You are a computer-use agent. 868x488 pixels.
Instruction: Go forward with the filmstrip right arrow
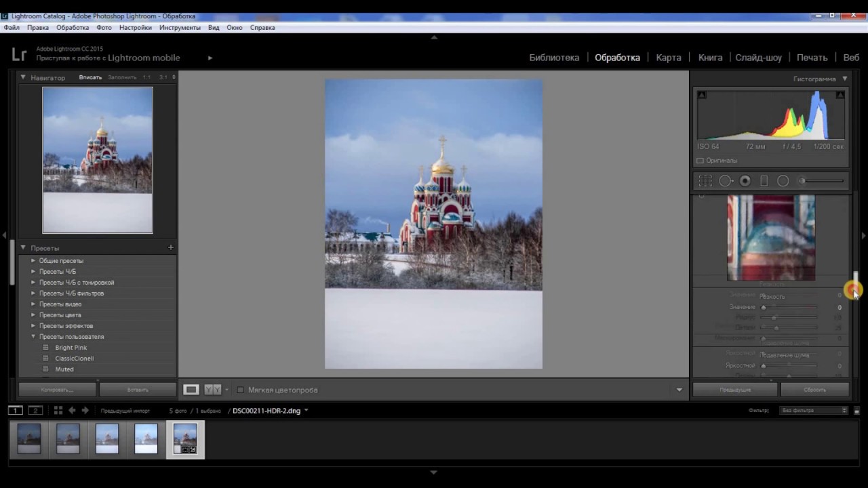point(85,410)
